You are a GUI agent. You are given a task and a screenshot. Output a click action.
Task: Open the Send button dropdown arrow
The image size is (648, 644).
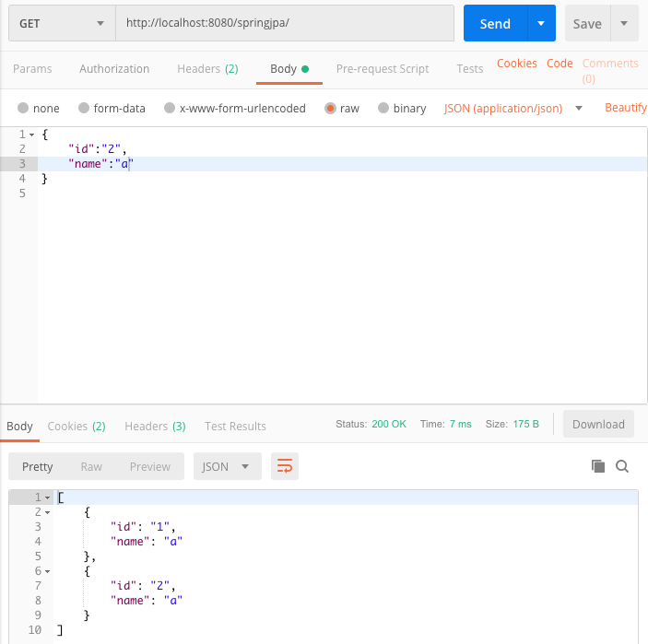tap(541, 23)
